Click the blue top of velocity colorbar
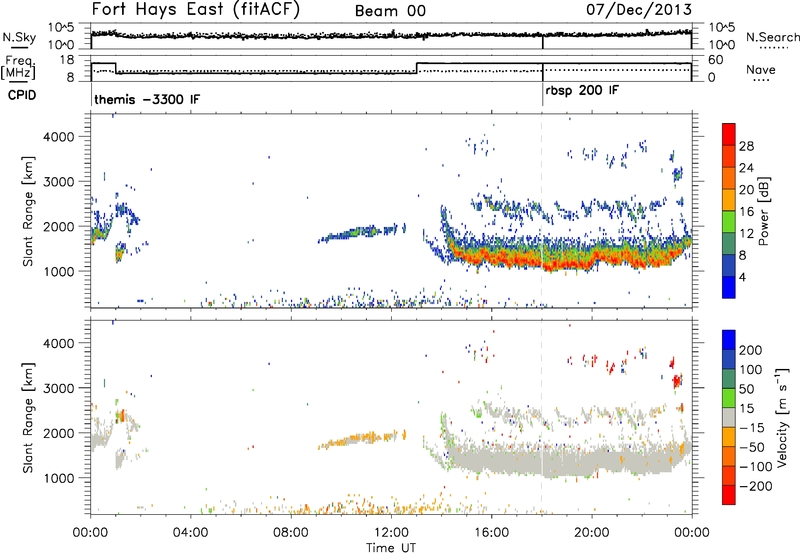 (x=729, y=339)
